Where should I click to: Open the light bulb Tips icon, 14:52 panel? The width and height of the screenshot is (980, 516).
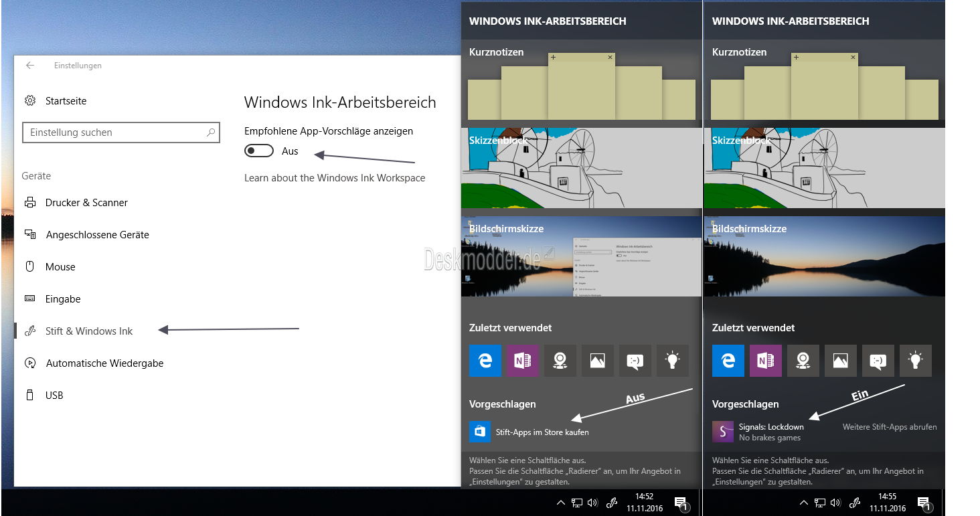pyautogui.click(x=673, y=361)
